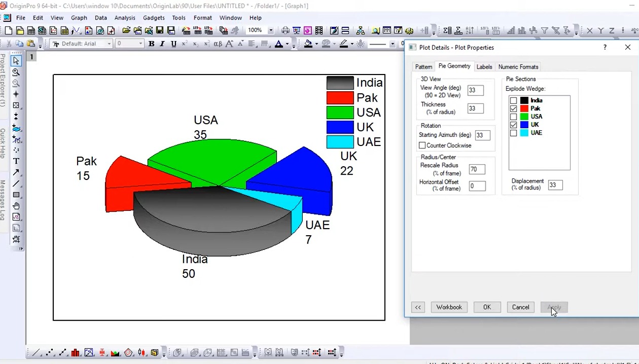The width and height of the screenshot is (639, 364).
Task: Apply Italic formatting
Action: point(162,44)
